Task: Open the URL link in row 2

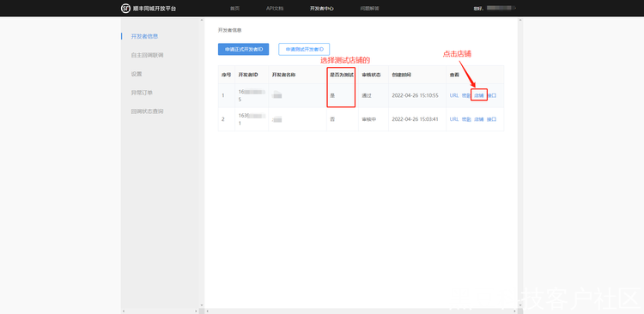Action: (454, 119)
